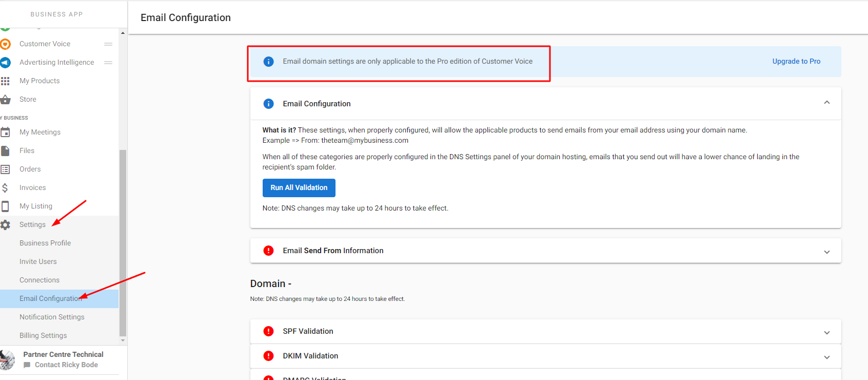Click the My Meetings calendar icon
Viewport: 868px width, 380px height.
point(5,132)
